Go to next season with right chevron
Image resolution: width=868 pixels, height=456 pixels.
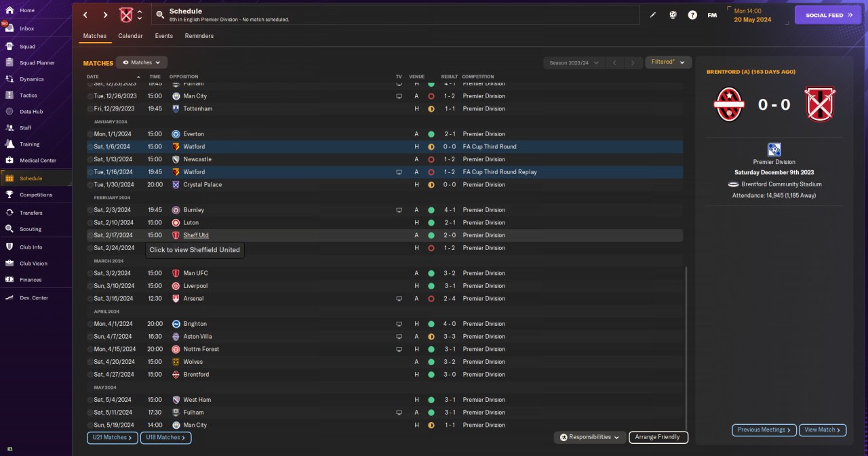[x=633, y=62]
